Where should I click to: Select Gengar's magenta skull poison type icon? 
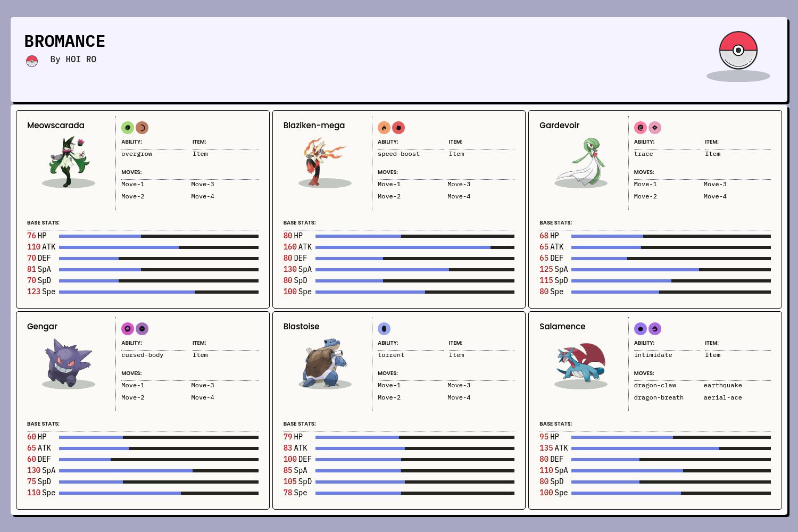coord(128,329)
